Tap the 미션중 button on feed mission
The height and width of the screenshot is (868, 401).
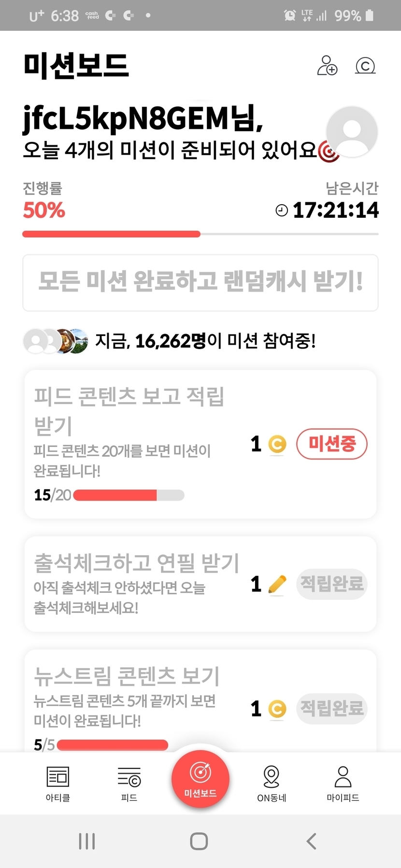(331, 444)
